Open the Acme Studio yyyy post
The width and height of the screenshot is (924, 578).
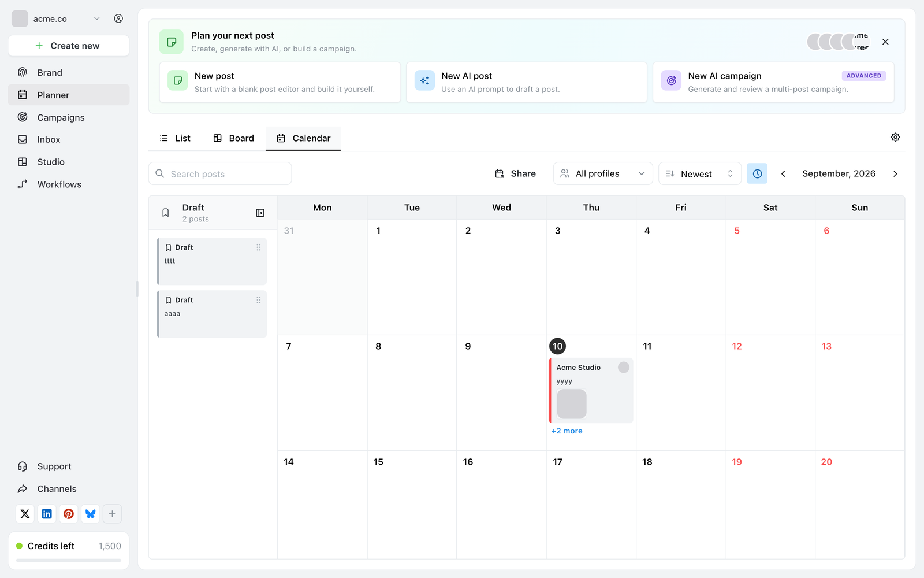[x=591, y=390]
